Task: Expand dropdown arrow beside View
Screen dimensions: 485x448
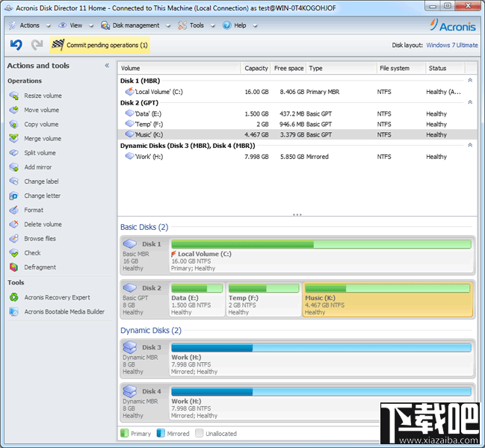Action: point(91,26)
